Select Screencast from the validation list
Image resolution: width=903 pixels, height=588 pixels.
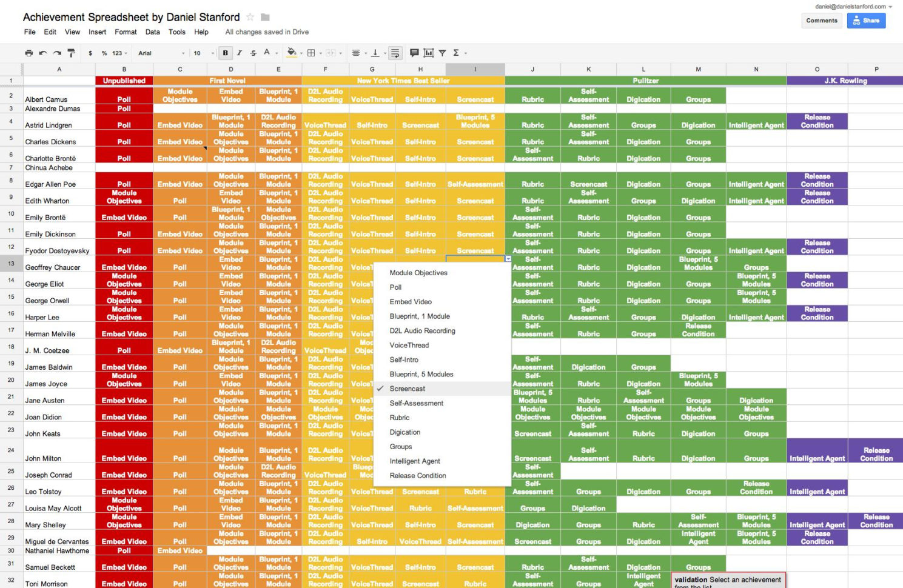(408, 388)
